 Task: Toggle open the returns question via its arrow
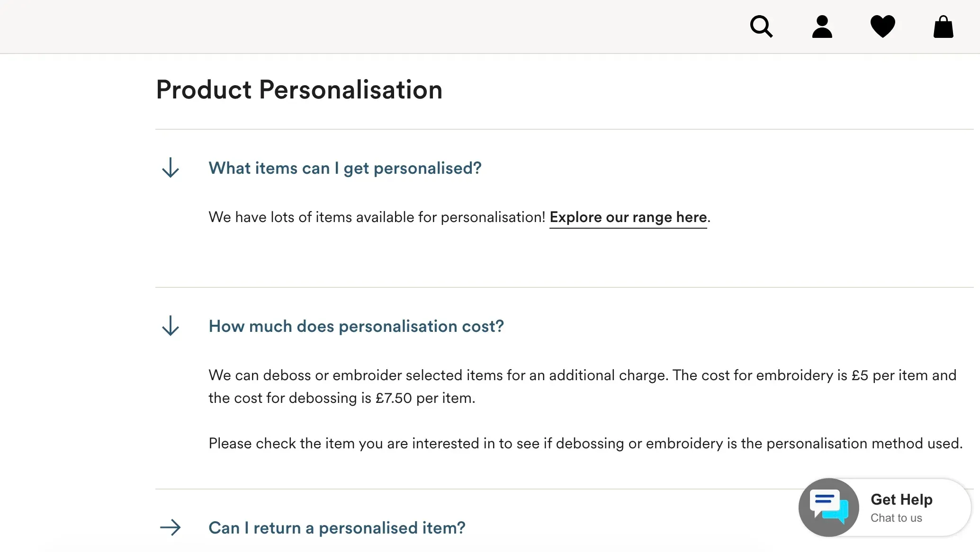tap(170, 527)
